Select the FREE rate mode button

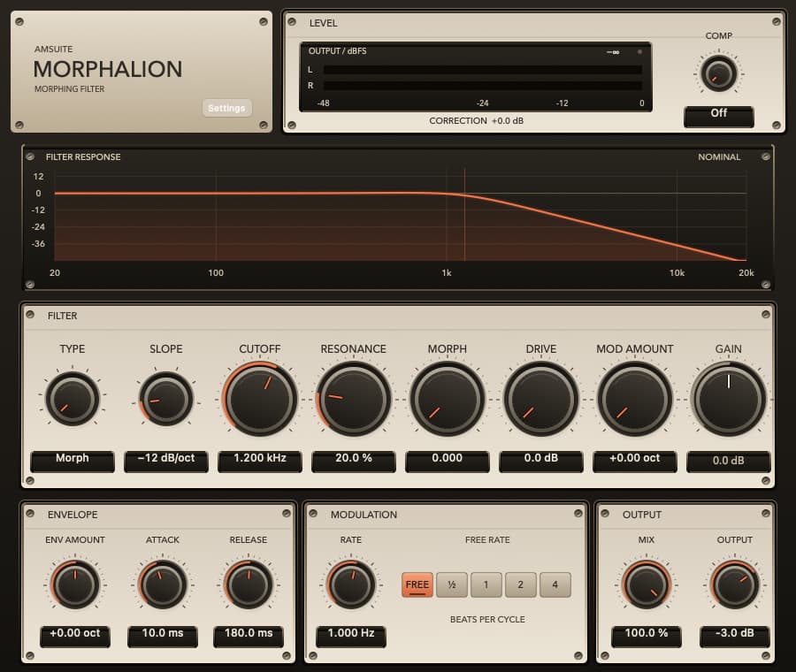417,584
